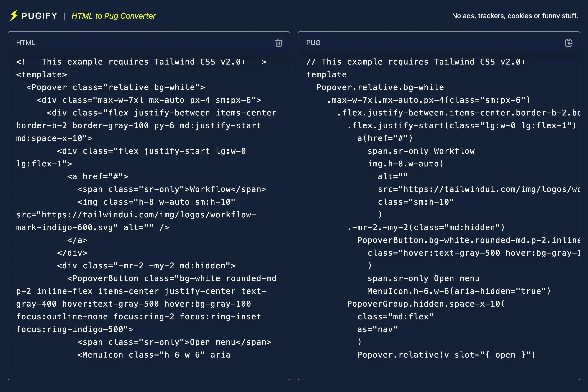Click the PUG panel header label

(x=313, y=43)
